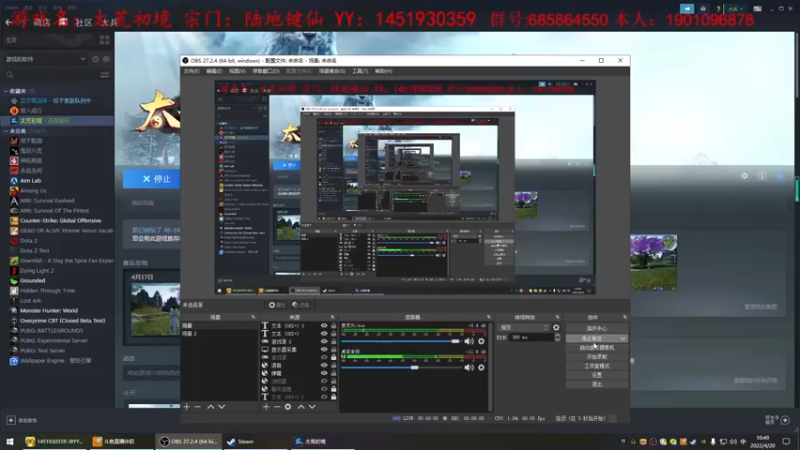
Task: Undock the Audio Mixer panel
Action: (x=488, y=317)
